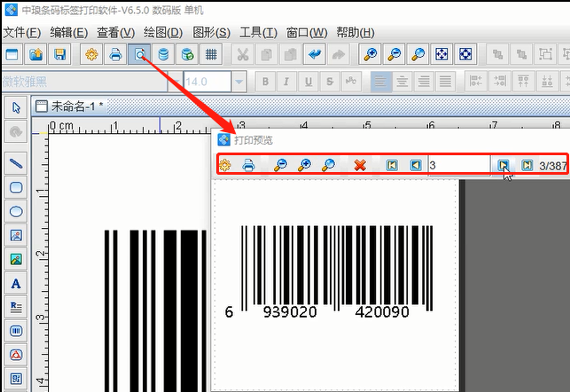Open the 绘图(D) menu
This screenshot has height=392, width=570.
(163, 33)
